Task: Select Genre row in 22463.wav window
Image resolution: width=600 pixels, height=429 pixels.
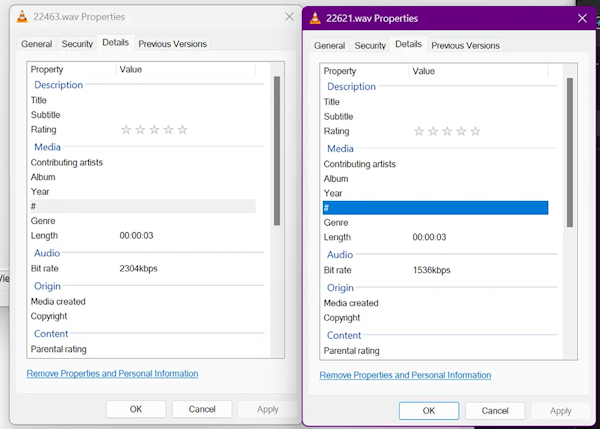Action: coord(143,221)
